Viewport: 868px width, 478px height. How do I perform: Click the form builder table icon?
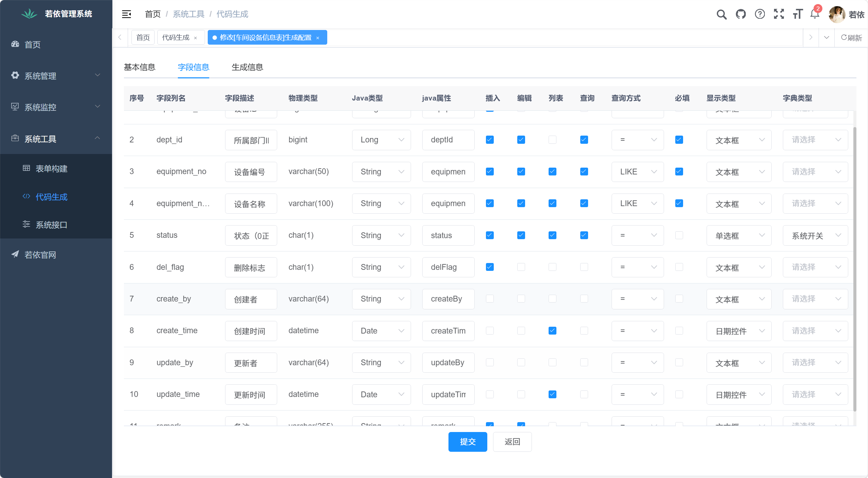[x=26, y=168]
